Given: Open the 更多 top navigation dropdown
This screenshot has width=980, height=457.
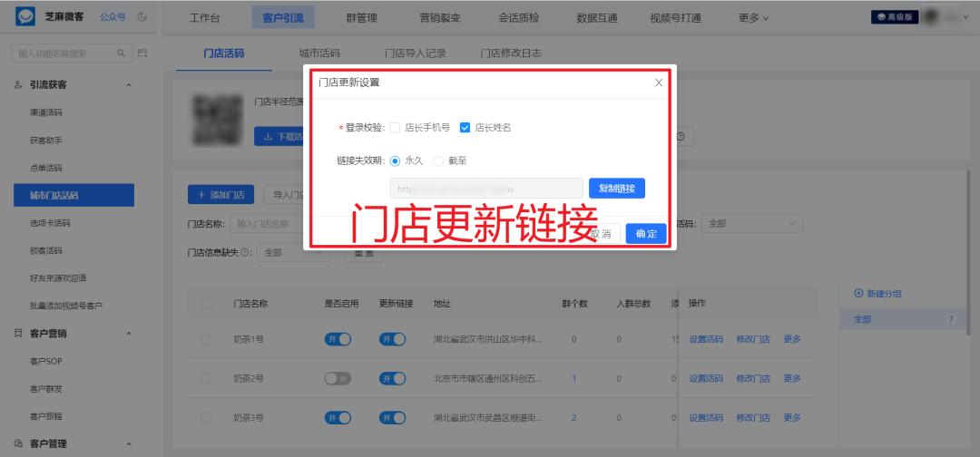Looking at the screenshot, I should (753, 18).
